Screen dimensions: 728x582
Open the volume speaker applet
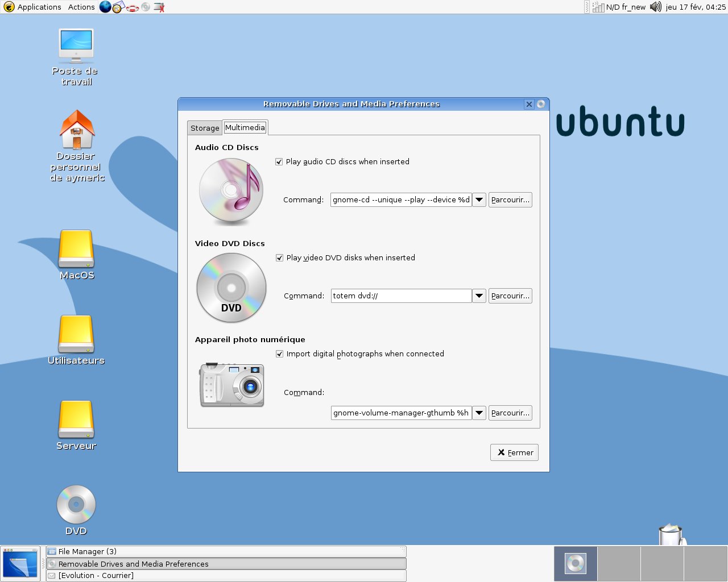click(656, 7)
